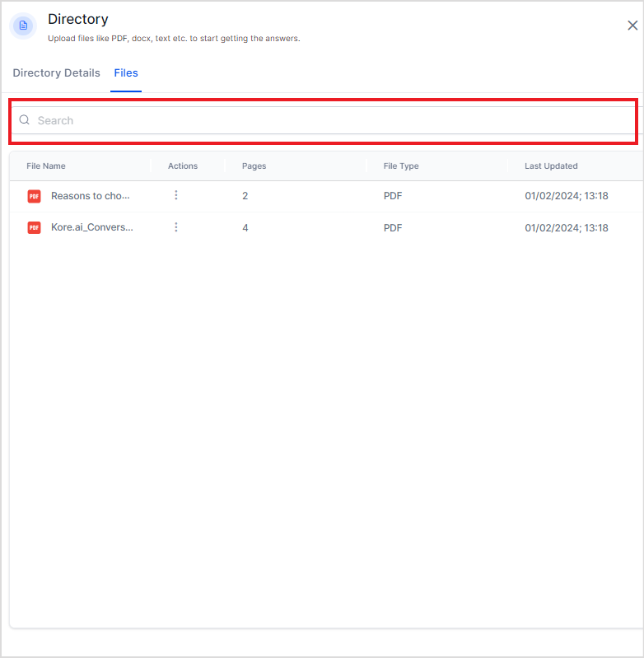
Task: Click the File Type column header
Action: [x=401, y=166]
